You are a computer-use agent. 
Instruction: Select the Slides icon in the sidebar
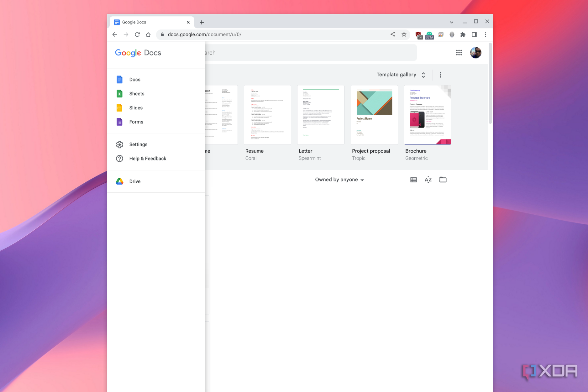pyautogui.click(x=120, y=107)
